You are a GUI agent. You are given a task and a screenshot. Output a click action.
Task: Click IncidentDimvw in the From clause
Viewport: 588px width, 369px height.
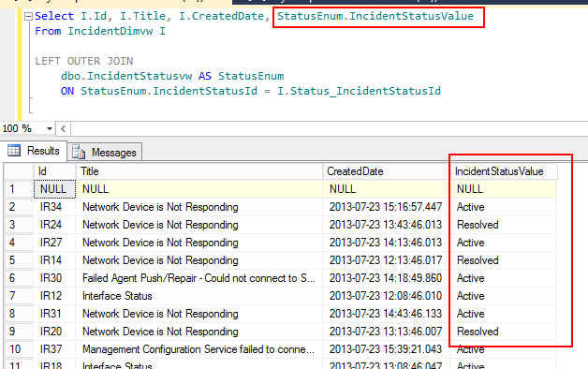click(x=110, y=31)
